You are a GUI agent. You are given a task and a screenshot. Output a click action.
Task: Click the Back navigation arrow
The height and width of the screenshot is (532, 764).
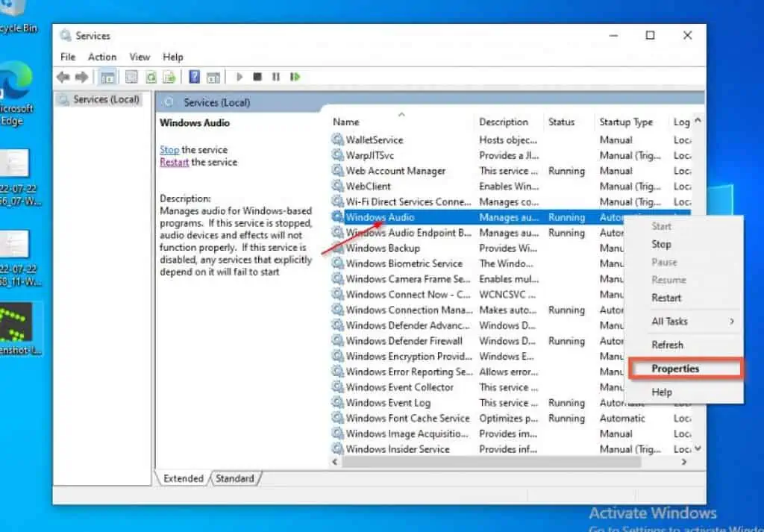pos(62,76)
